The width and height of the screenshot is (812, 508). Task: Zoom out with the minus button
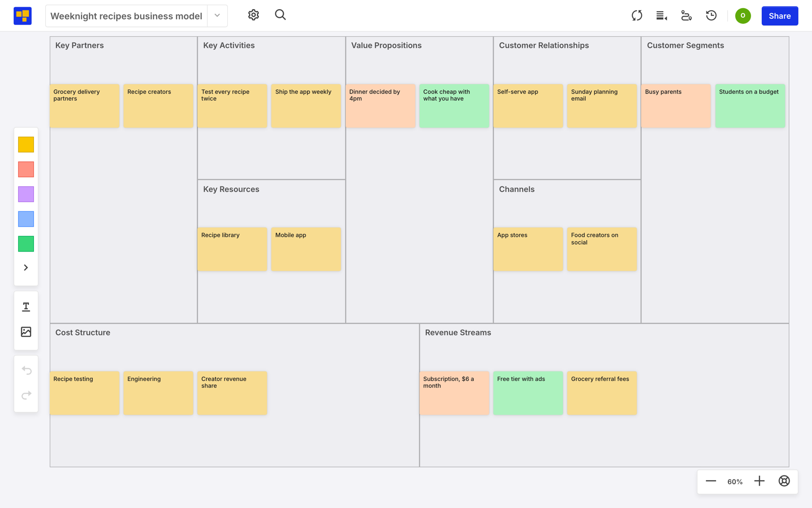(710, 481)
